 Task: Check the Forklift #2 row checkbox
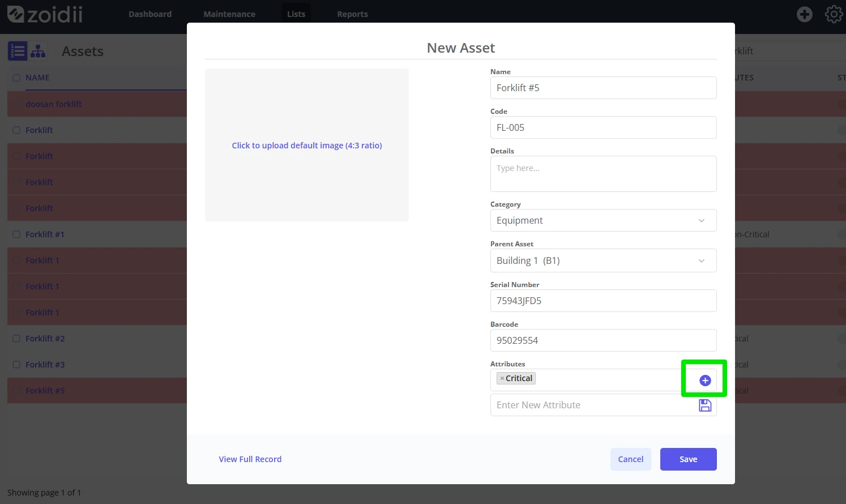pos(16,339)
